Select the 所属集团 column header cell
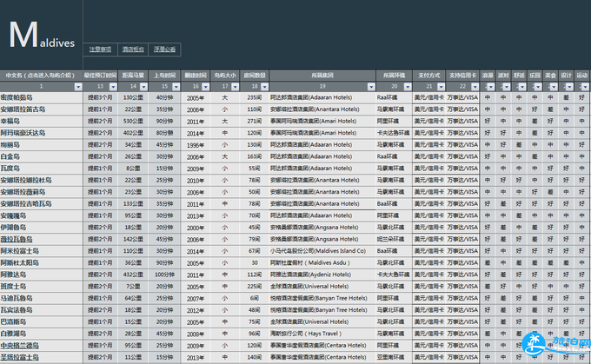The image size is (591, 364). [x=322, y=76]
